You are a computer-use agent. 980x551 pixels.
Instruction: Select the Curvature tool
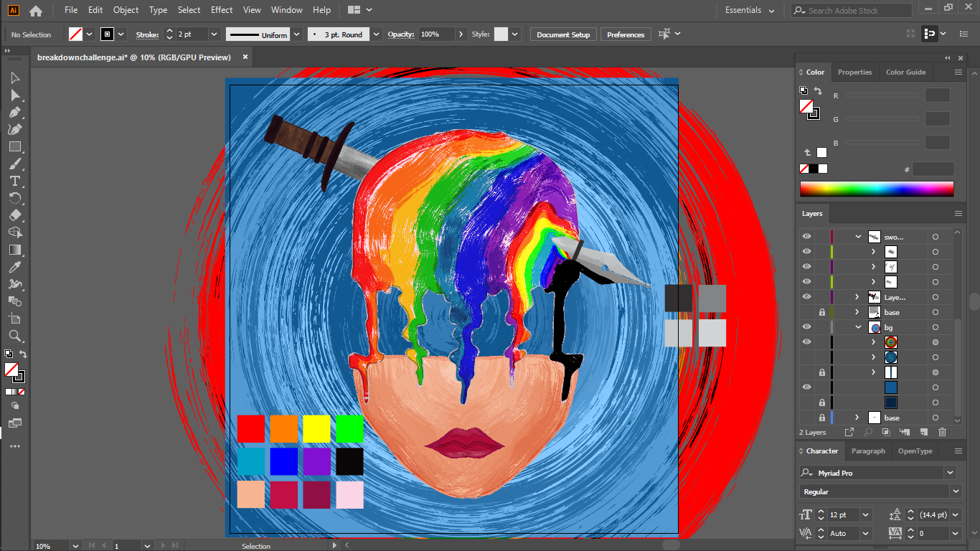click(15, 129)
